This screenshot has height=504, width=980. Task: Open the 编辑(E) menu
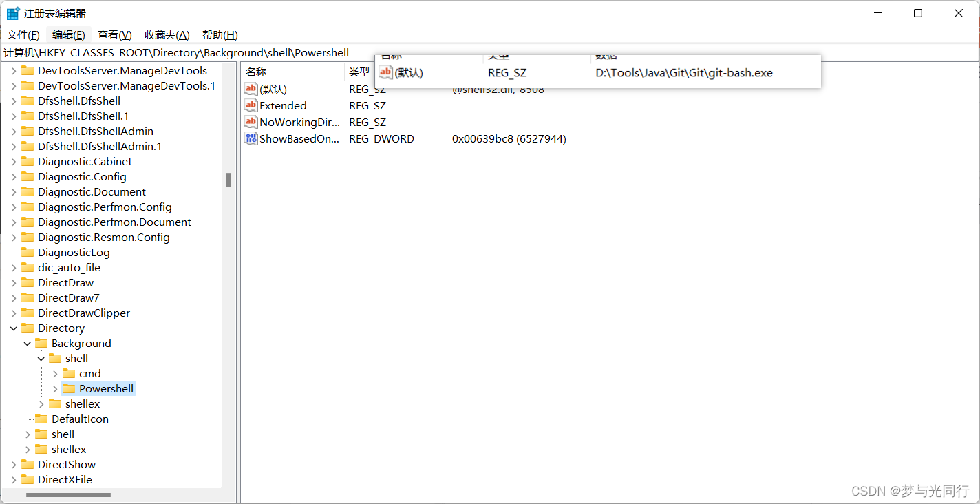click(x=69, y=35)
